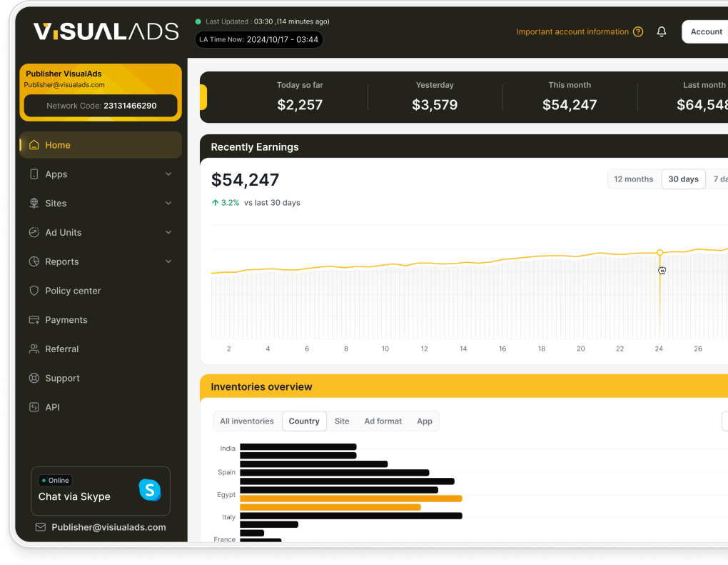Expand the Reports submenu chevron
728x565 pixels.
coord(168,261)
